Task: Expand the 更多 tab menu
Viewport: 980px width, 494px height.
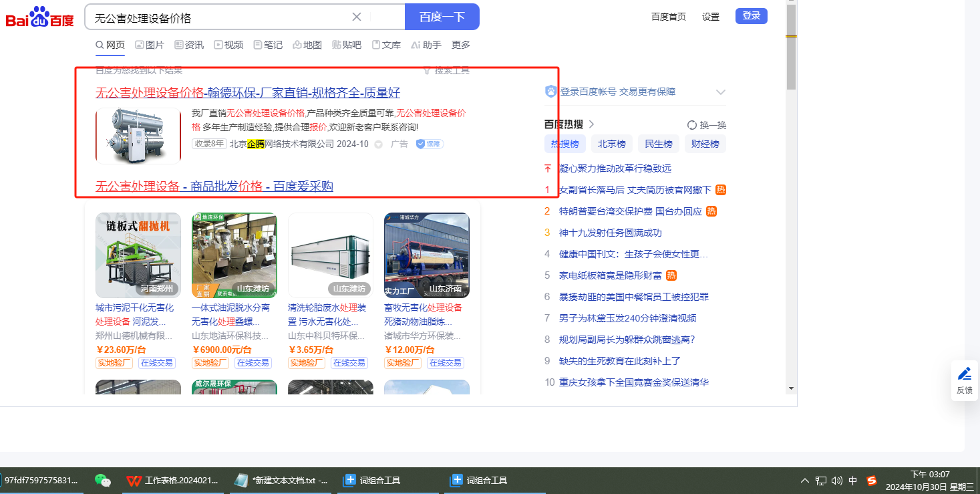Action: [461, 45]
